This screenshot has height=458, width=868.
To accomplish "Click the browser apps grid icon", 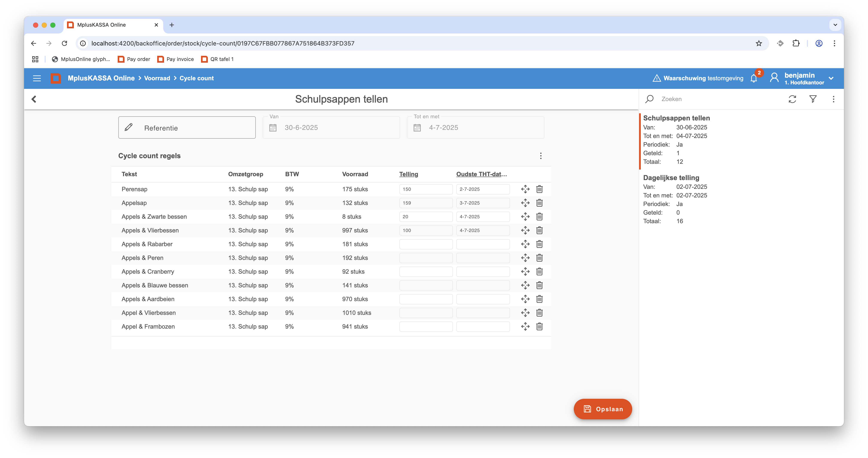I will (x=35, y=59).
